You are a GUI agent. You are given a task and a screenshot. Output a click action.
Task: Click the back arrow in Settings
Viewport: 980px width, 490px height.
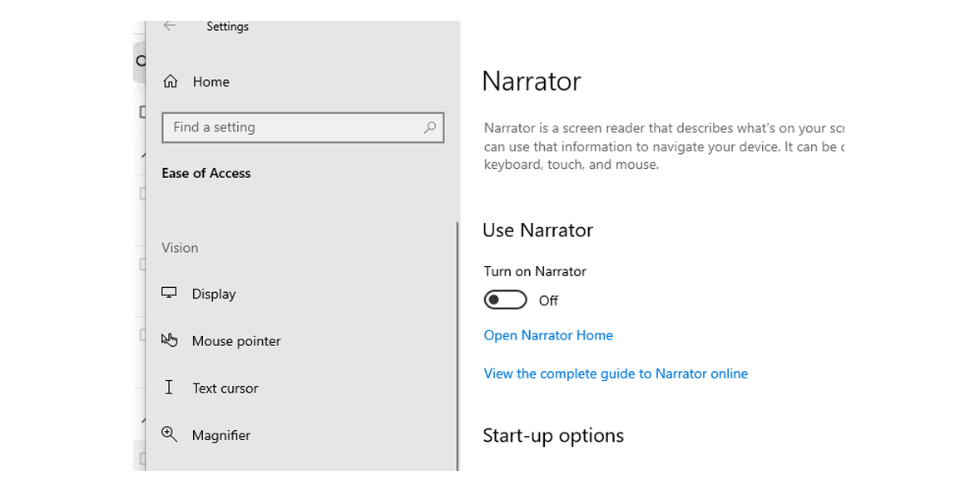(x=170, y=26)
